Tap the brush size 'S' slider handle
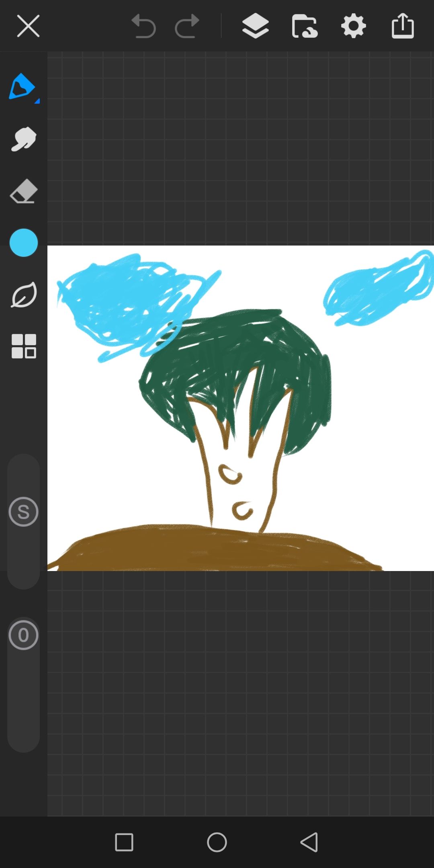The width and height of the screenshot is (434, 868). pyautogui.click(x=23, y=512)
